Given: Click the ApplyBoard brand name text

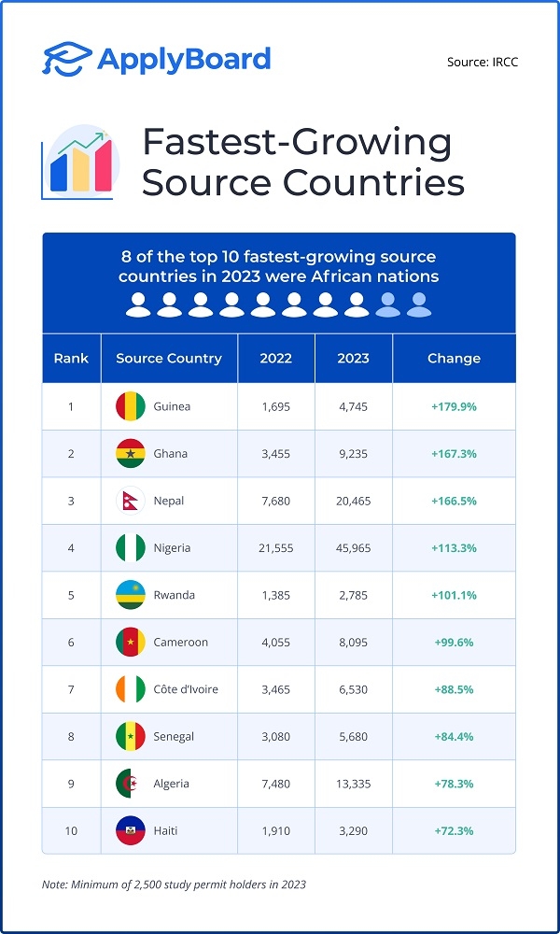Looking at the screenshot, I should point(184,60).
